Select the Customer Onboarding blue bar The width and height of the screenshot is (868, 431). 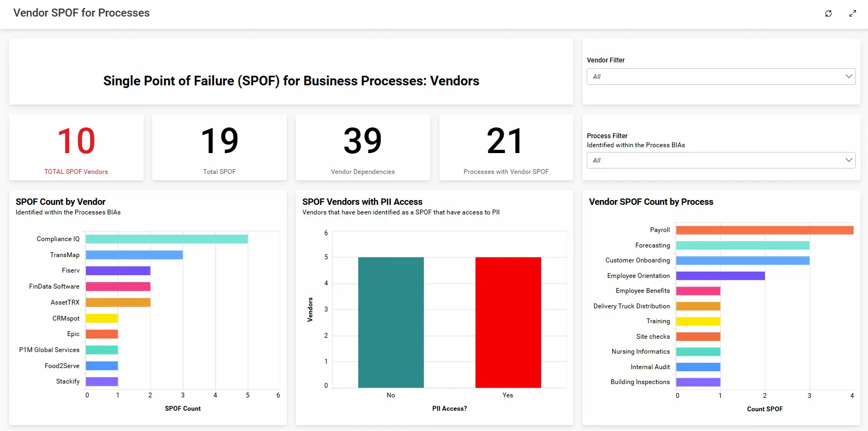(743, 261)
